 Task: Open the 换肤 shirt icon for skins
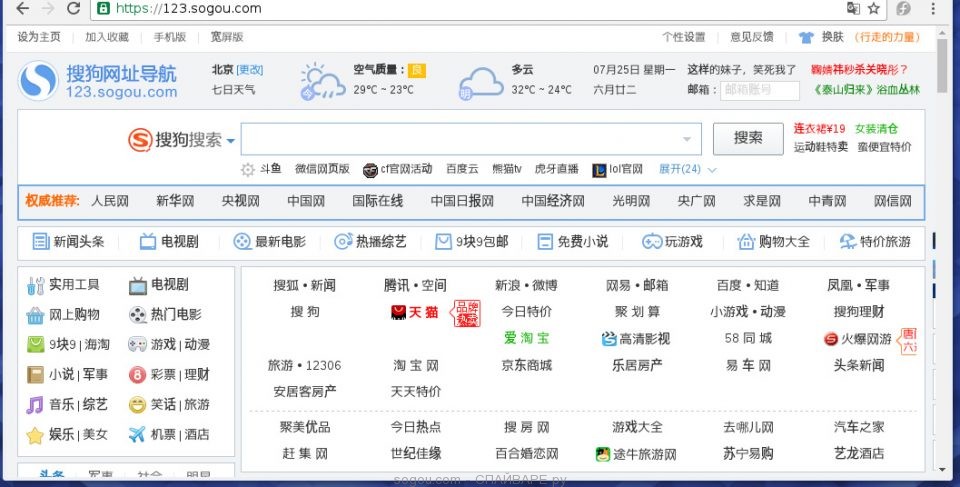(806, 38)
